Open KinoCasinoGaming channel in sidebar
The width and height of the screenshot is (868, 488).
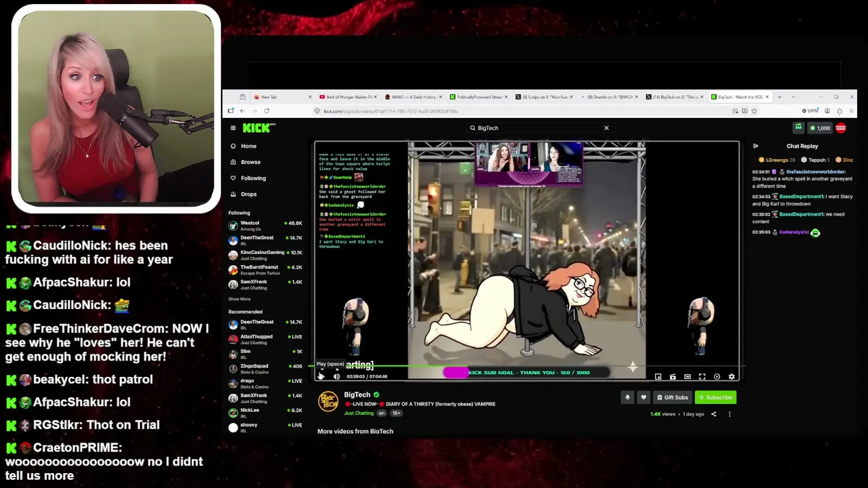coord(265,255)
